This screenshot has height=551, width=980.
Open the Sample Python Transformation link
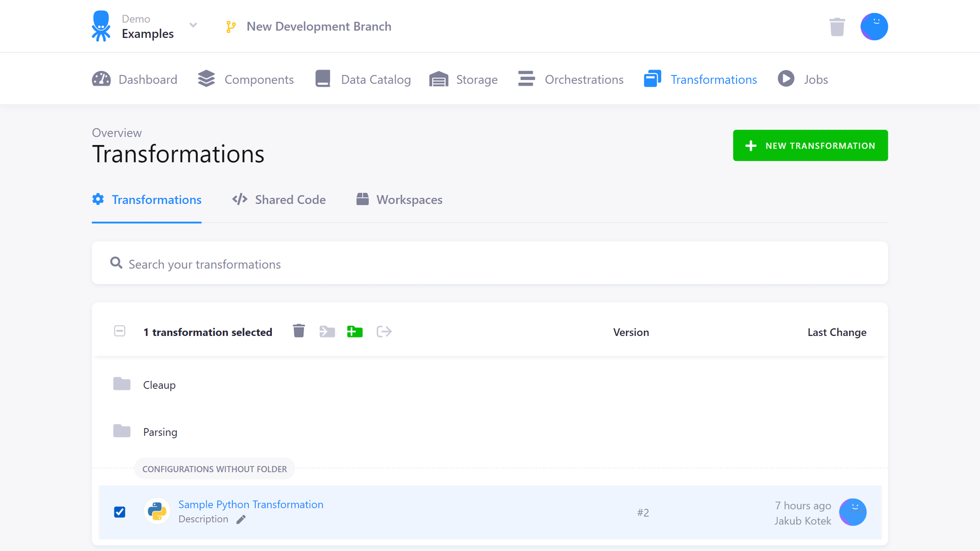pos(250,504)
